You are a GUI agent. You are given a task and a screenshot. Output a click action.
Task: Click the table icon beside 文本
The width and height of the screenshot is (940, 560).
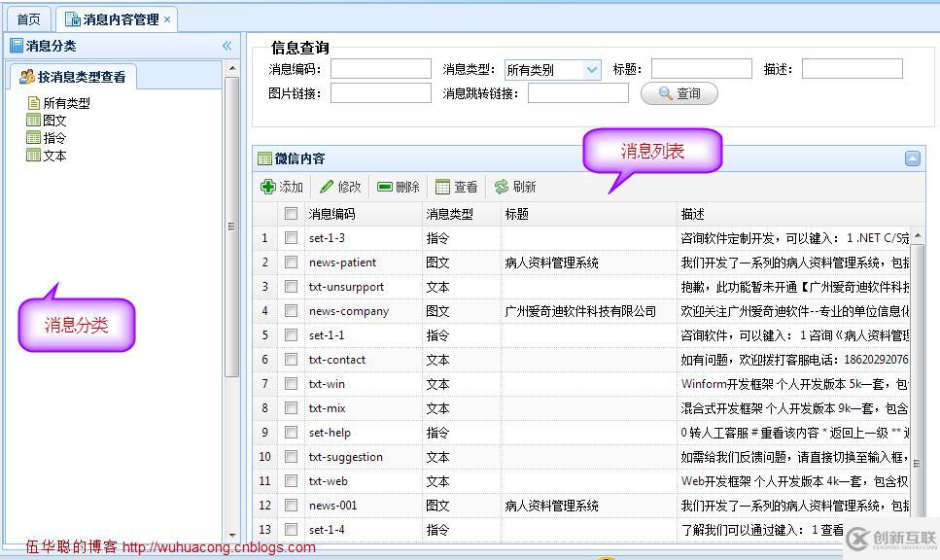point(34,156)
